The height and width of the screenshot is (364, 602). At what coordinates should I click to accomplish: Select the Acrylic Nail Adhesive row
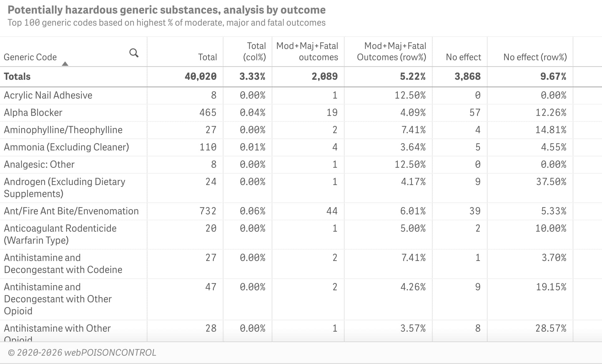point(48,95)
